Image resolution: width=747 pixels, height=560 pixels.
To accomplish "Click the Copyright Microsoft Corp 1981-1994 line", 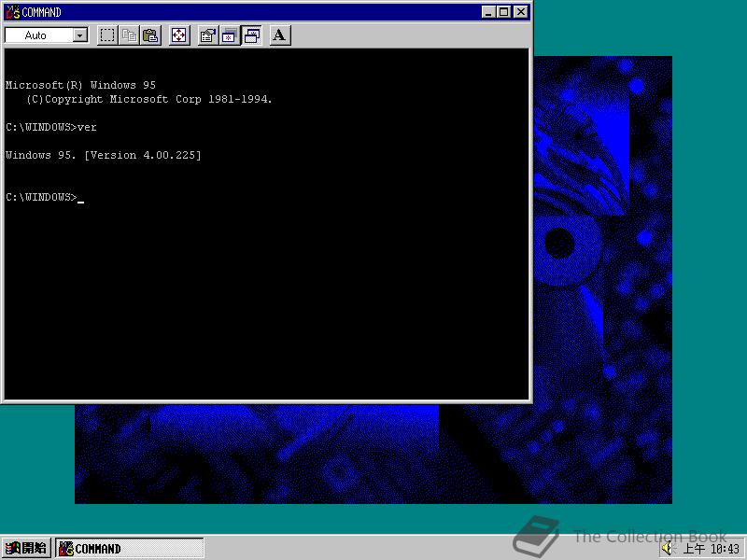I will point(149,99).
